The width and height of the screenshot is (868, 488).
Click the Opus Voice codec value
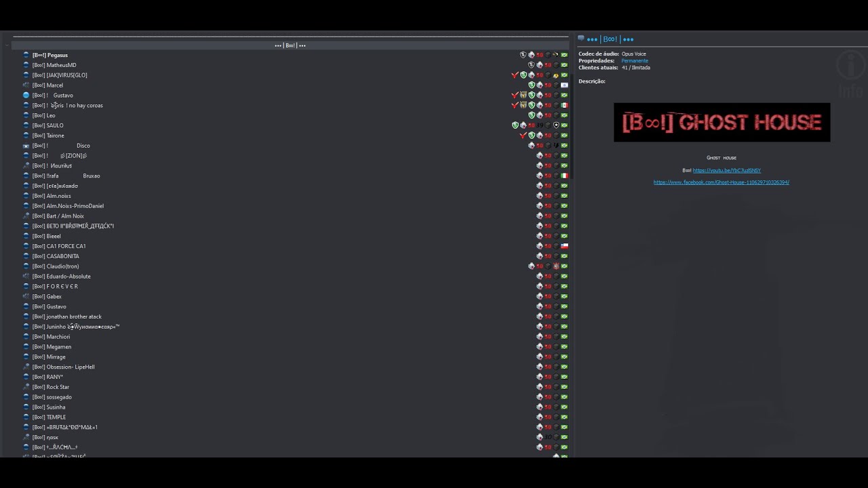[x=634, y=54]
